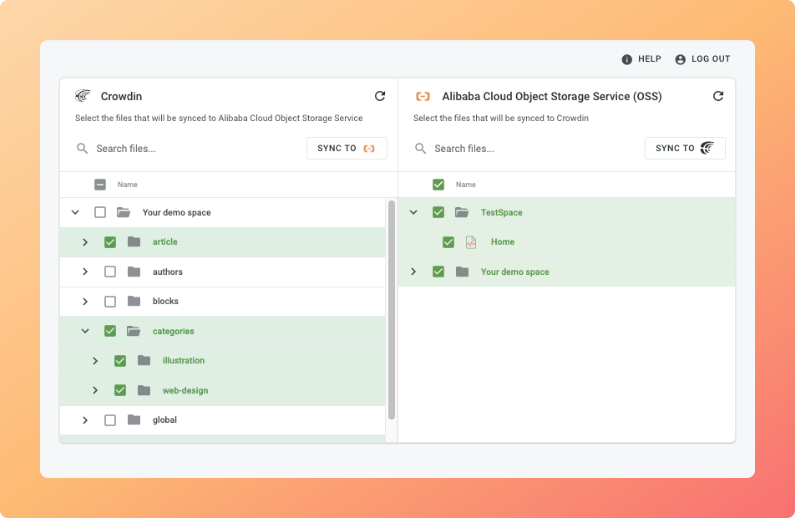This screenshot has width=795, height=518.
Task: Refresh the Alibaba Cloud OSS file list
Action: pos(718,96)
